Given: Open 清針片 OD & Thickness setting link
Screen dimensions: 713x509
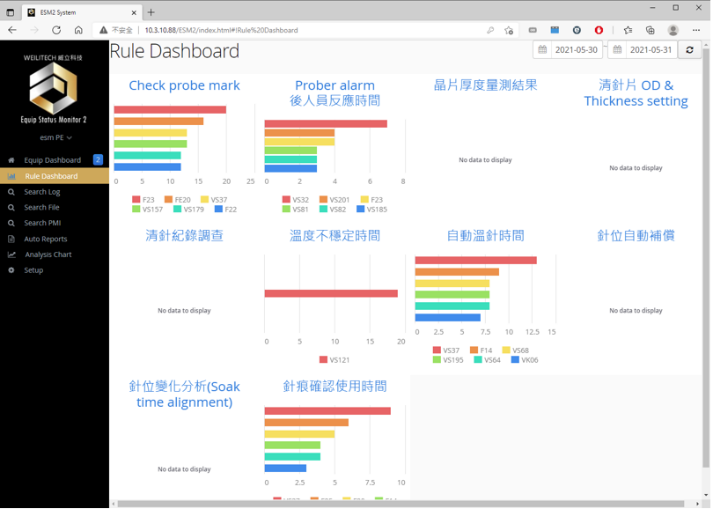Looking at the screenshot, I should coord(636,93).
